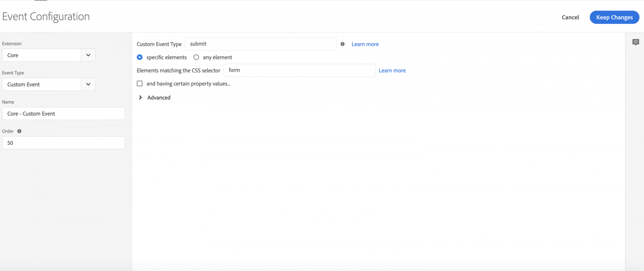Click info icon beside Custom Event Type
644x271 pixels.
(343, 44)
